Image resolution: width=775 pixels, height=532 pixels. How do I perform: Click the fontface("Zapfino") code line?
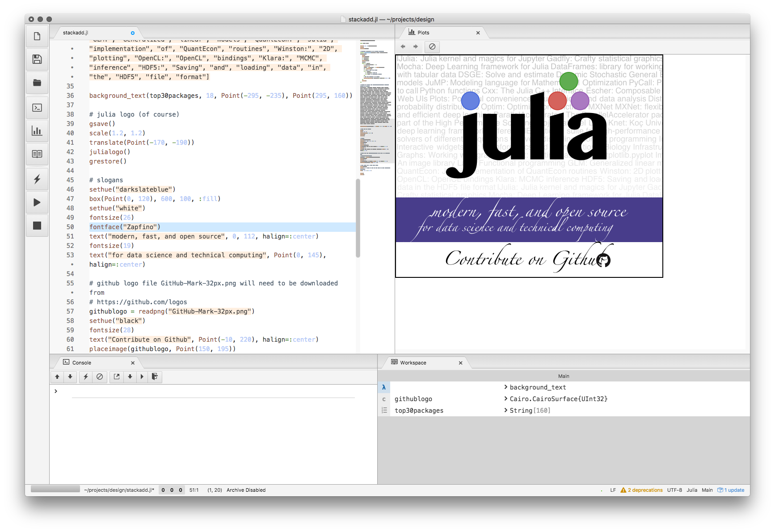[x=125, y=227]
